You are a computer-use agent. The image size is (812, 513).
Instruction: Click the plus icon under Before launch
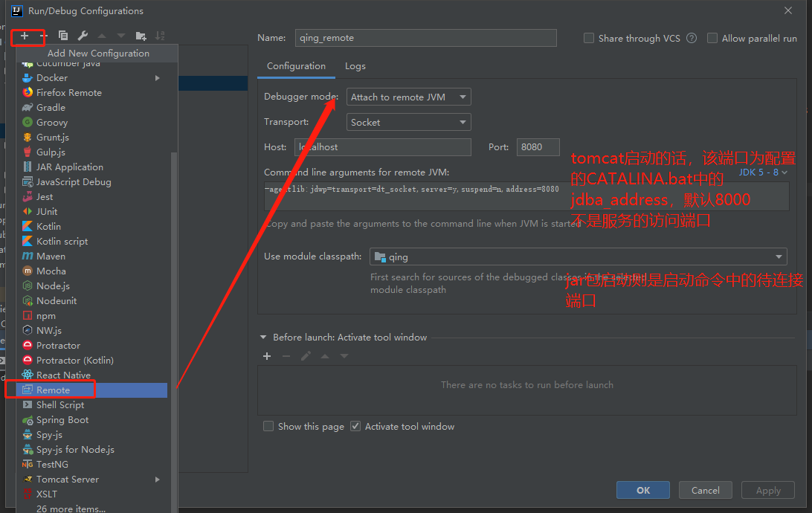(268, 356)
